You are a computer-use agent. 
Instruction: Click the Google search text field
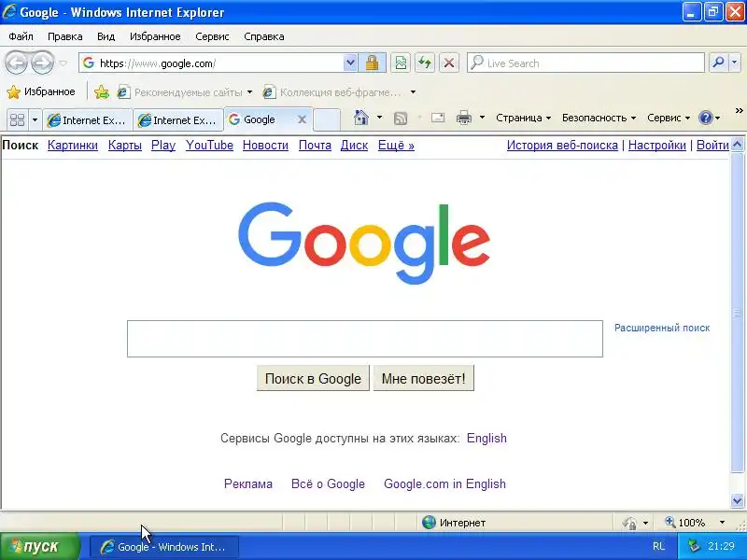(x=365, y=339)
